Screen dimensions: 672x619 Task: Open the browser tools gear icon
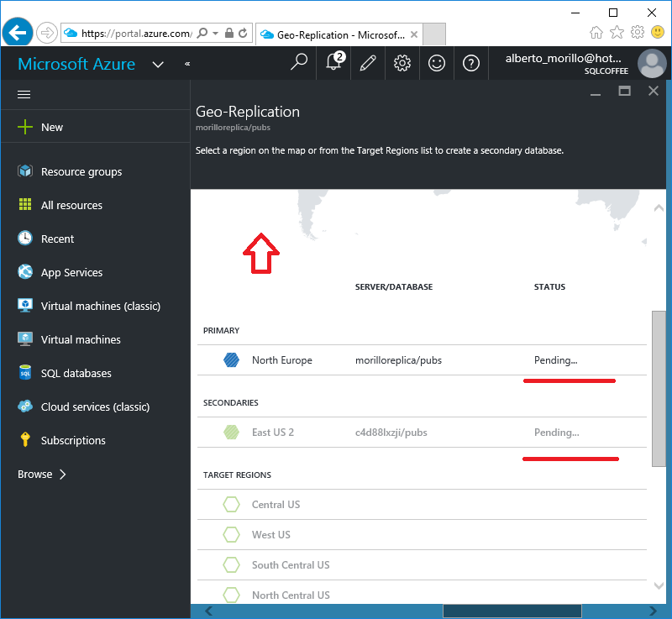coord(638,32)
